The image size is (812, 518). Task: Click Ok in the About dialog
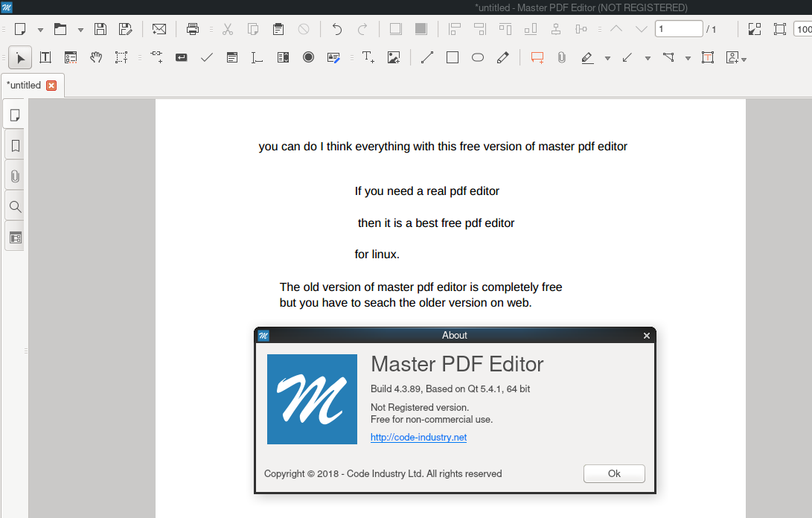coord(614,473)
